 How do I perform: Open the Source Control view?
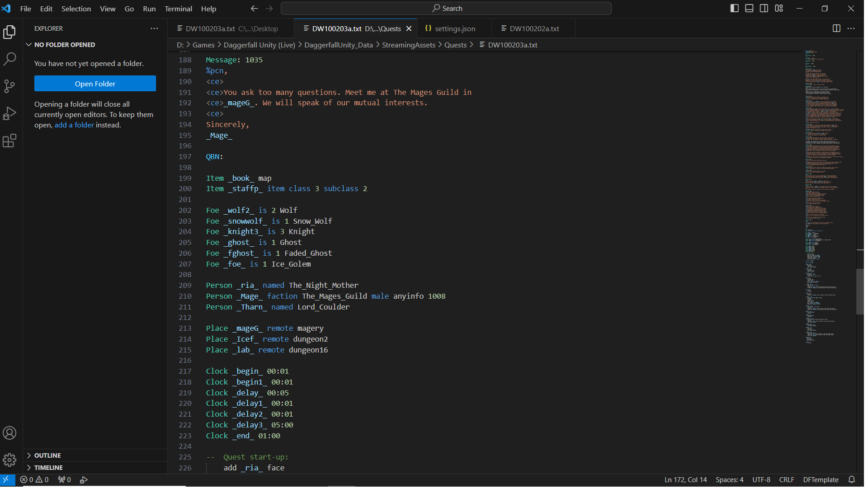pos(9,86)
